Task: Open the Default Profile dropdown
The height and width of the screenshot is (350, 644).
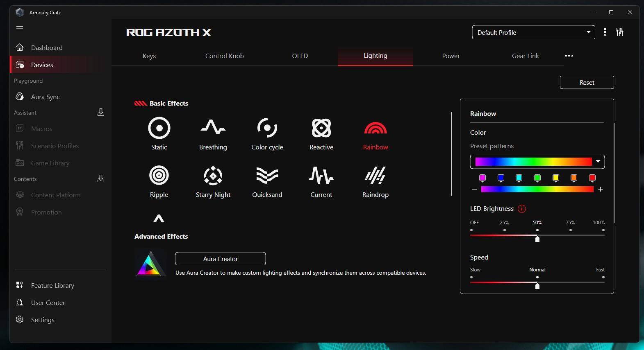Action: [533, 32]
